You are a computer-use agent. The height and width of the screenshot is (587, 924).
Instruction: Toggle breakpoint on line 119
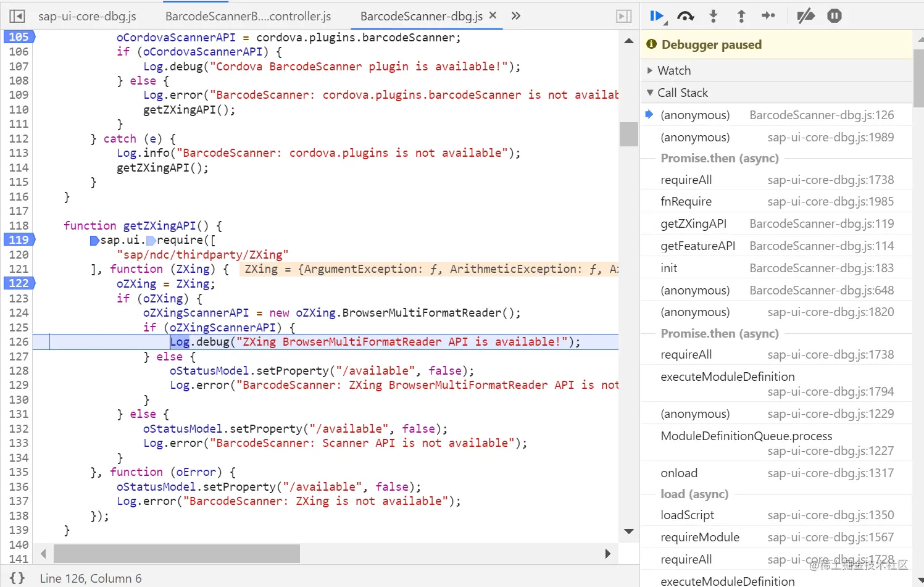(19, 239)
